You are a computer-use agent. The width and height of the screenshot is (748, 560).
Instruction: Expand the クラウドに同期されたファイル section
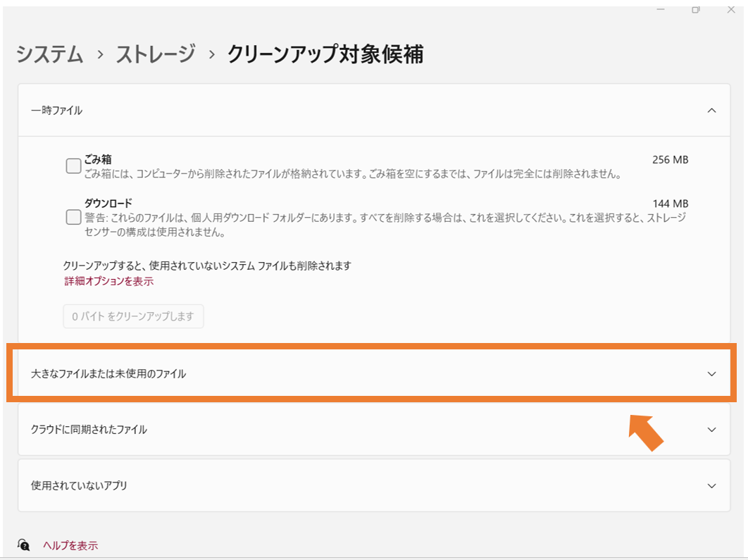[373, 429]
